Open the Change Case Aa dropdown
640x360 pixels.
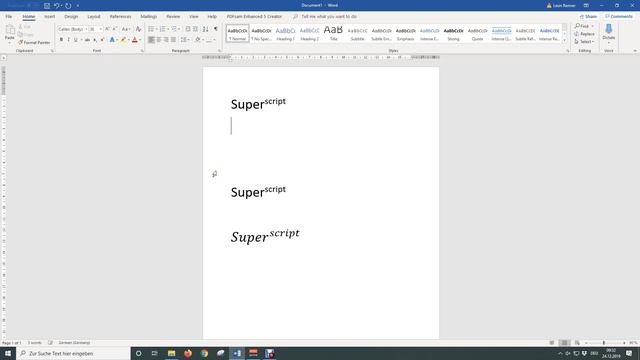126,29
